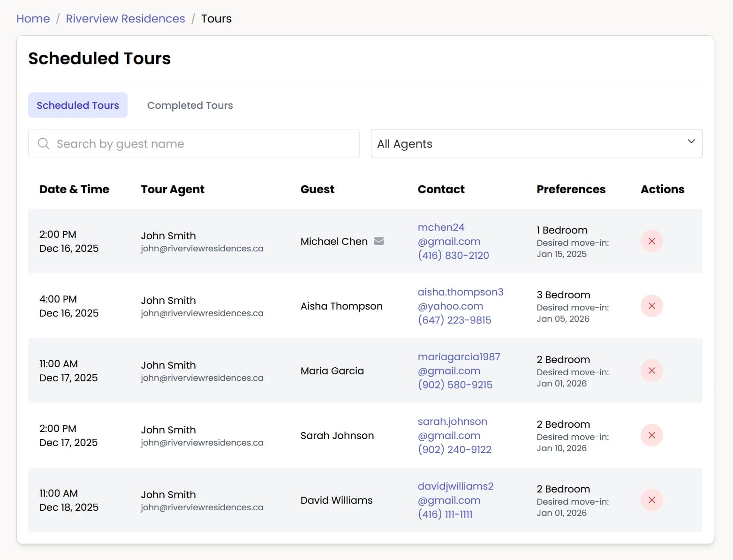The width and height of the screenshot is (733, 560).
Task: Call Maria Garcia at (902) 580-9215
Action: point(455,385)
